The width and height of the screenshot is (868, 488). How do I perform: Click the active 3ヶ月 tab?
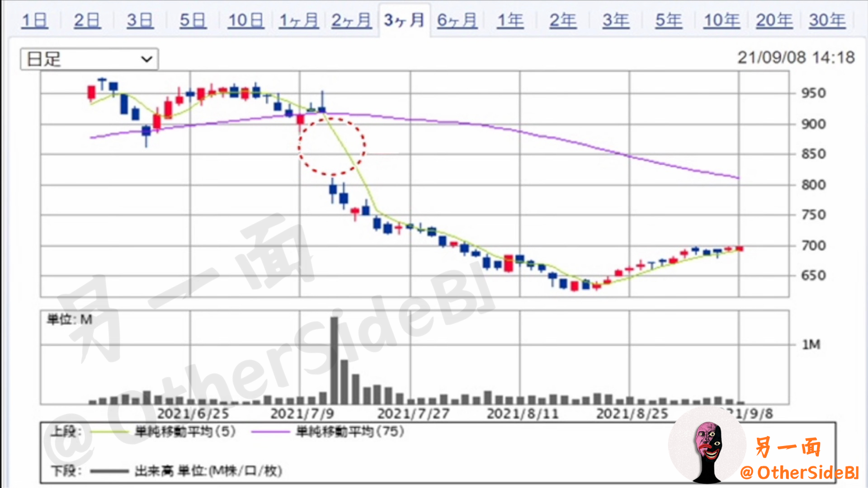404,20
